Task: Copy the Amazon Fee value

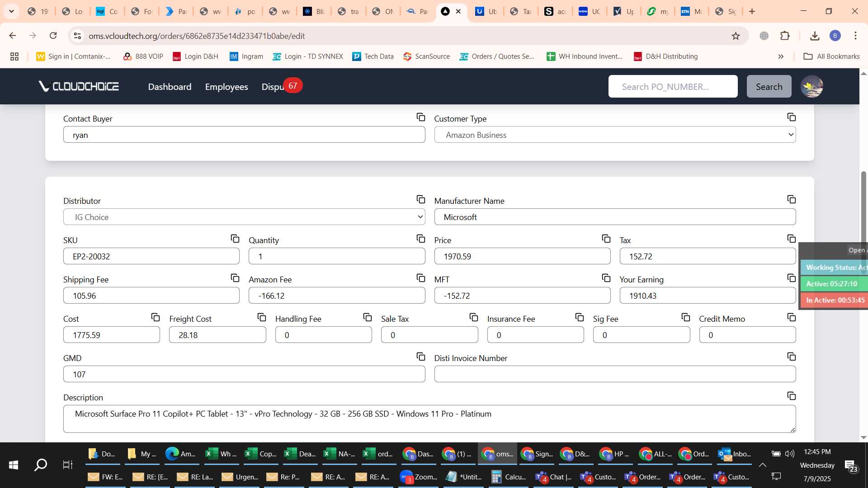Action: tap(420, 278)
